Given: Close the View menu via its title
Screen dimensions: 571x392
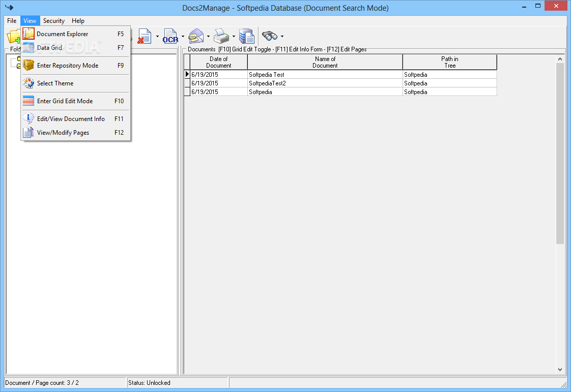Looking at the screenshot, I should (30, 21).
